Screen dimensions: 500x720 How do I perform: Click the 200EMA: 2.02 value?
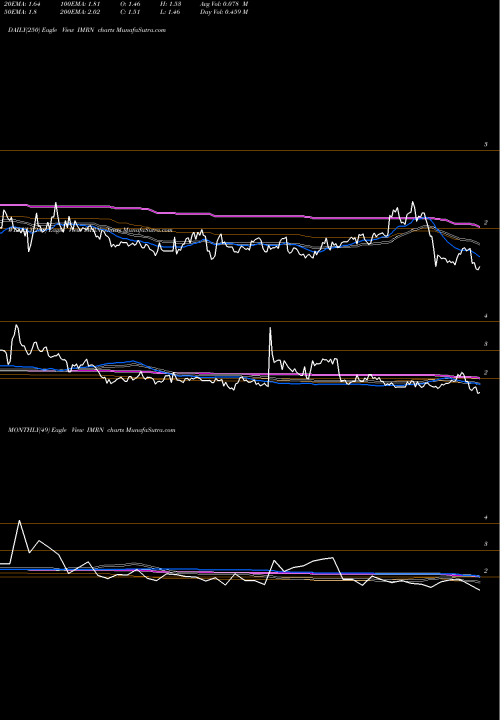(x=80, y=12)
